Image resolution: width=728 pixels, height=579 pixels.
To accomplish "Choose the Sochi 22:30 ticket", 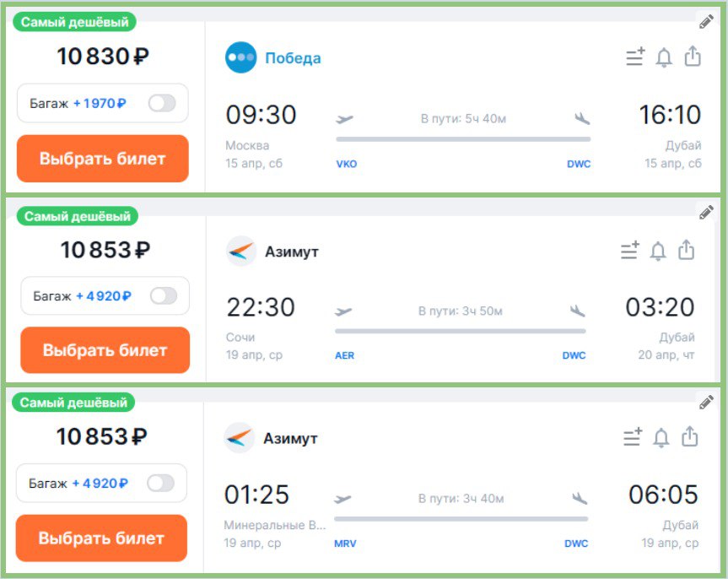I will [x=105, y=350].
